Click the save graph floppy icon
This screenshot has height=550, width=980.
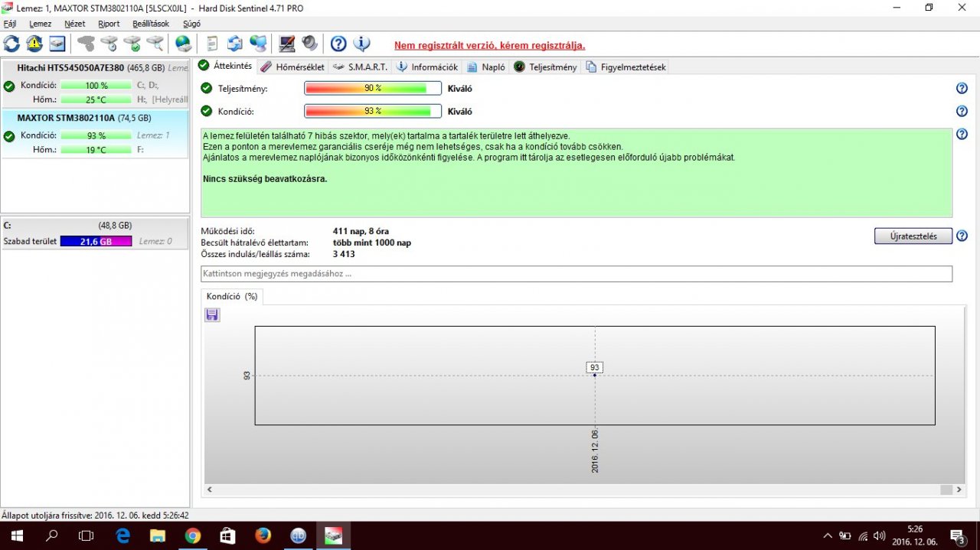click(212, 314)
